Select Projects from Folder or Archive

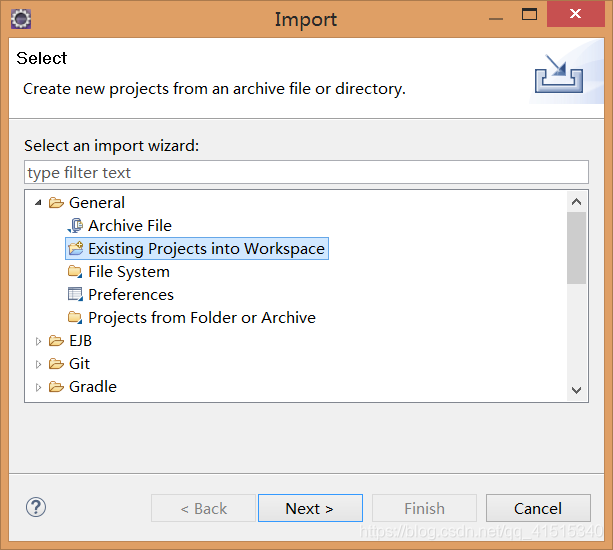coord(202,318)
